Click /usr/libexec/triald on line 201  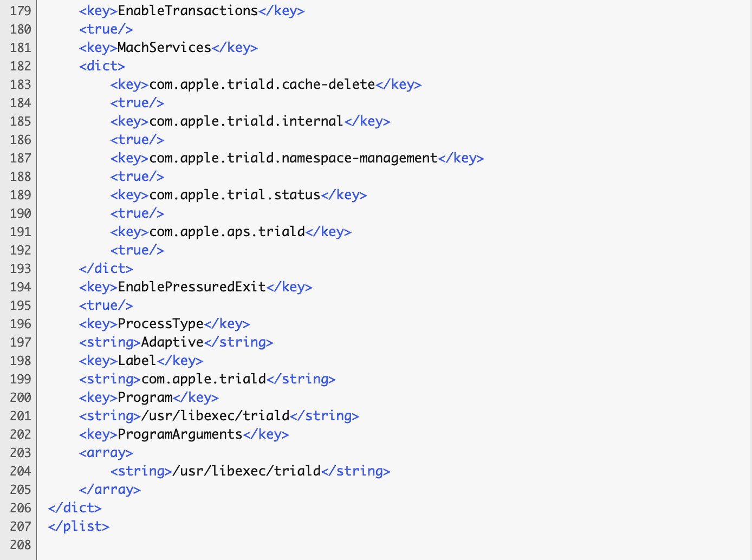point(215,416)
